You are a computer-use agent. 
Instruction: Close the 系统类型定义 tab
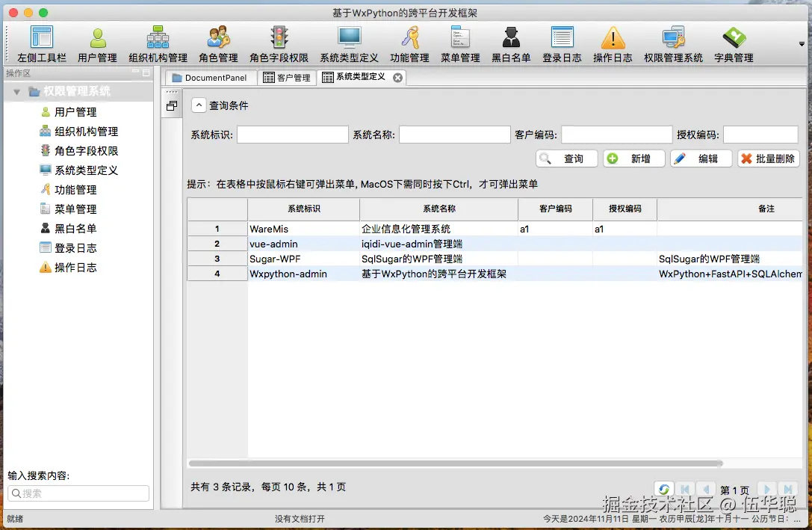397,78
